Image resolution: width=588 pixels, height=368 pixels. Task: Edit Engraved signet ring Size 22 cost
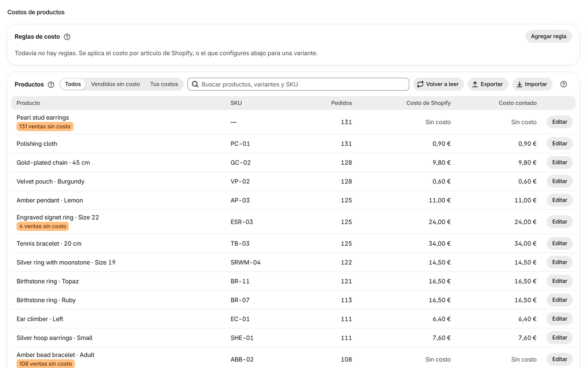tap(560, 222)
